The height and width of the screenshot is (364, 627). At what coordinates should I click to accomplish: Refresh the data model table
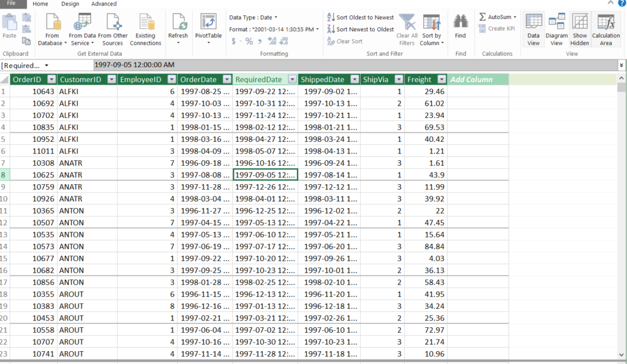point(178,29)
